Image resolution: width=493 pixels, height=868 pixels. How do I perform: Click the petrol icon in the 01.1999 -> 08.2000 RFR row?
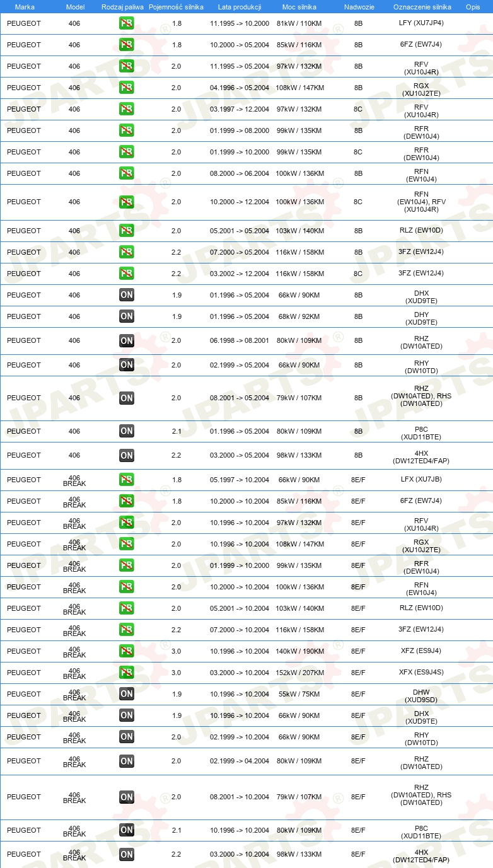coord(126,130)
